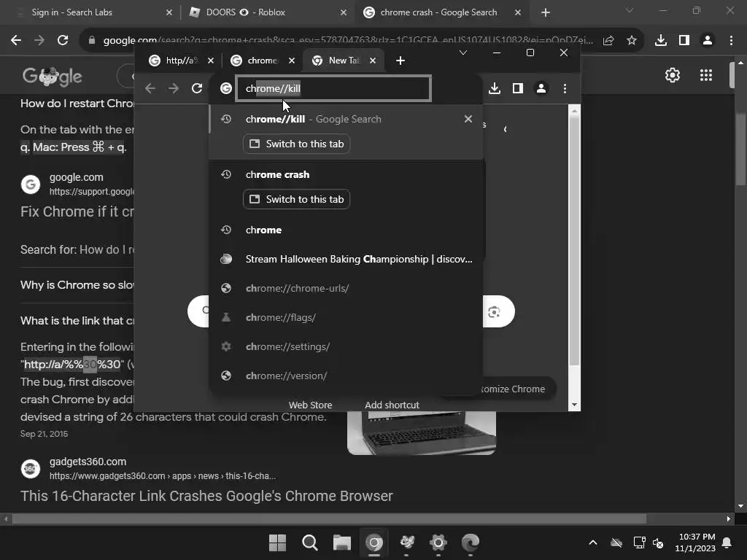
Task: Click the Google doodle logo
Action: [52, 76]
